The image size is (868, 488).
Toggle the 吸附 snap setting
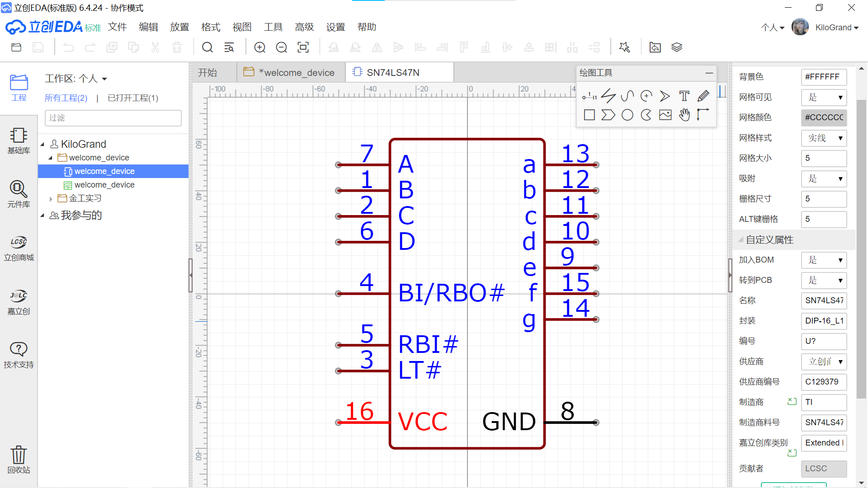tap(824, 178)
